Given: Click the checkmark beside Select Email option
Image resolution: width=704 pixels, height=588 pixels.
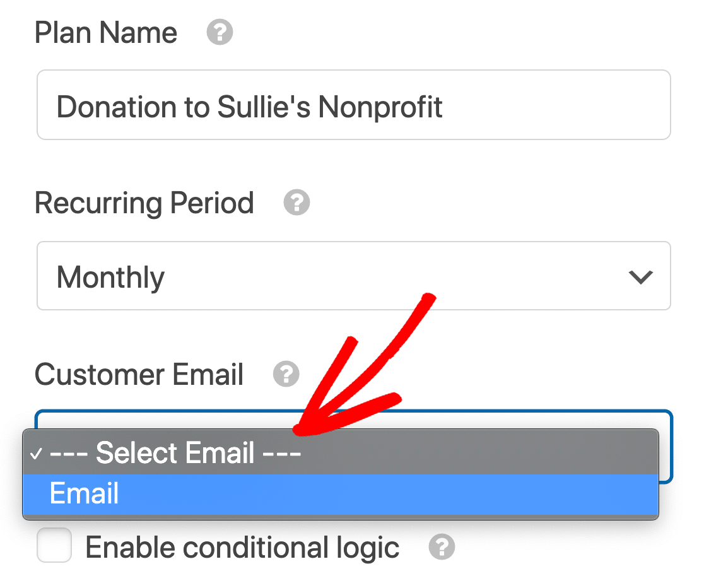Looking at the screenshot, I should (35, 454).
